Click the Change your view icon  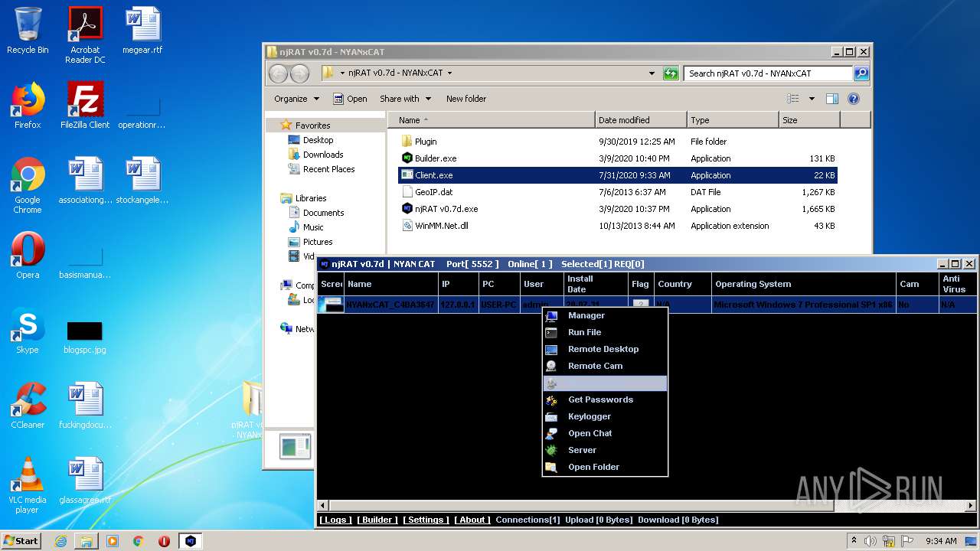[793, 99]
